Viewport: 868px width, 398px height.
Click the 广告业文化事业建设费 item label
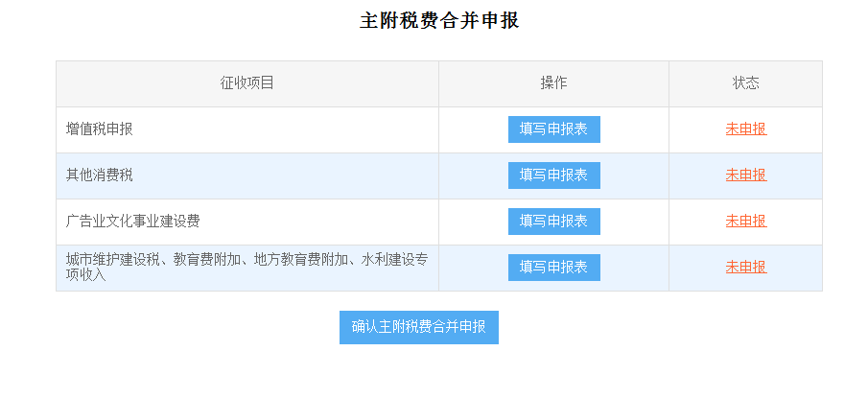pyautogui.click(x=133, y=221)
